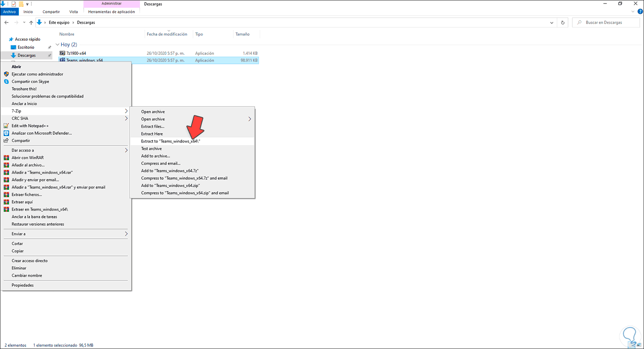Image resolution: width=644 pixels, height=349 pixels.
Task: Open the Customize Quick Access Toolbar arrow
Action: [x=27, y=4]
